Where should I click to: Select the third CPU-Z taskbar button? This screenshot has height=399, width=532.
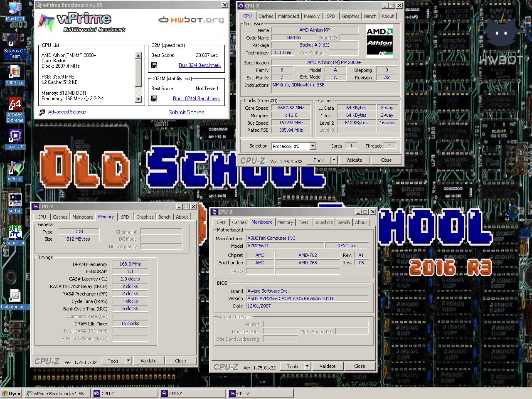[261, 394]
